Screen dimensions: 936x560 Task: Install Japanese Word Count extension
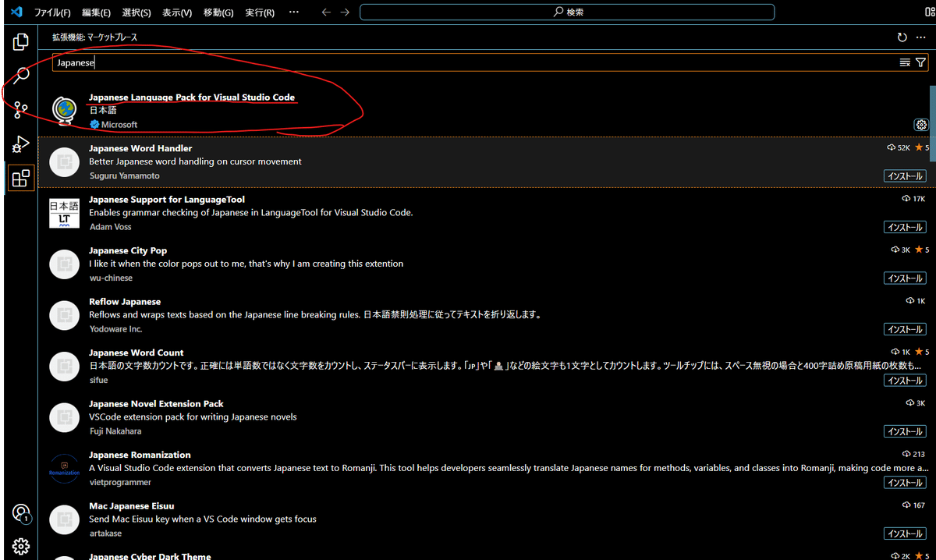click(905, 381)
